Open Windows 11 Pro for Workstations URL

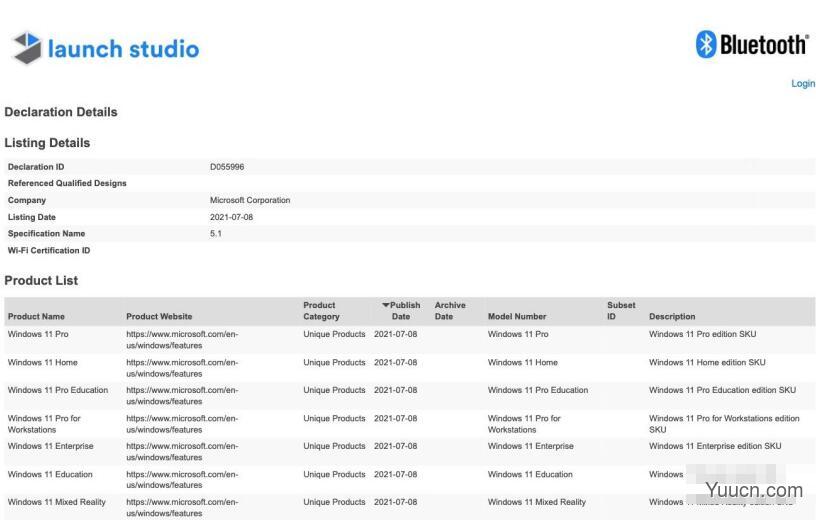(x=182, y=424)
